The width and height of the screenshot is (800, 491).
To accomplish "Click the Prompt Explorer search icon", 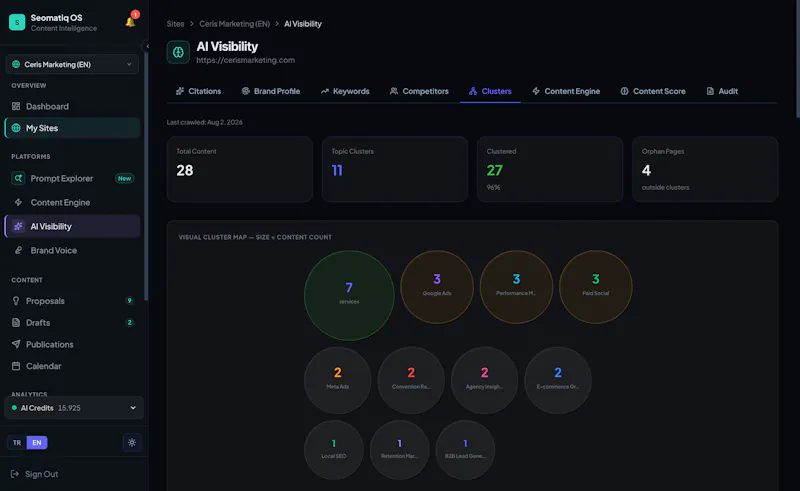I will tap(18, 178).
